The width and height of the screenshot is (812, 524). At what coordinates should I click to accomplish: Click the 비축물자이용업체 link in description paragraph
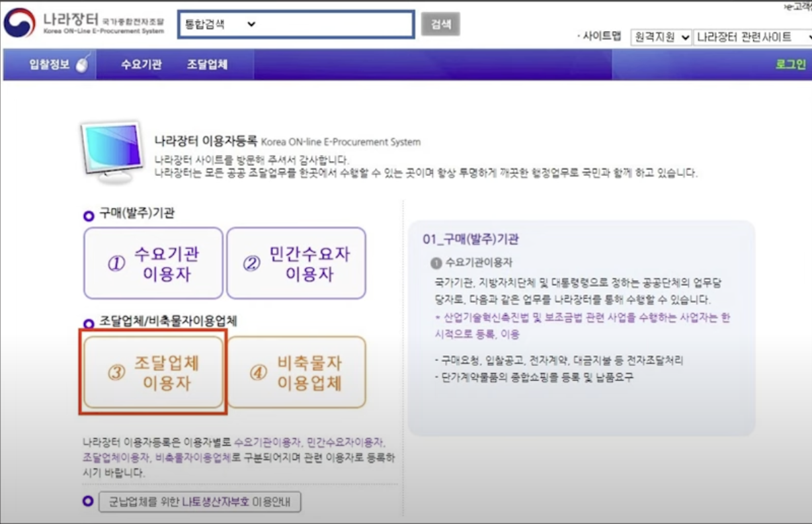193,457
